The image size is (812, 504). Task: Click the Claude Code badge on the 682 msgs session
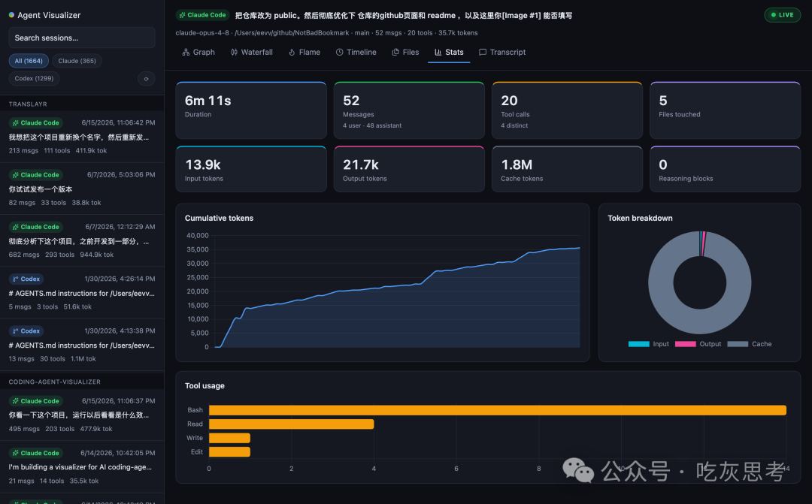[36, 227]
